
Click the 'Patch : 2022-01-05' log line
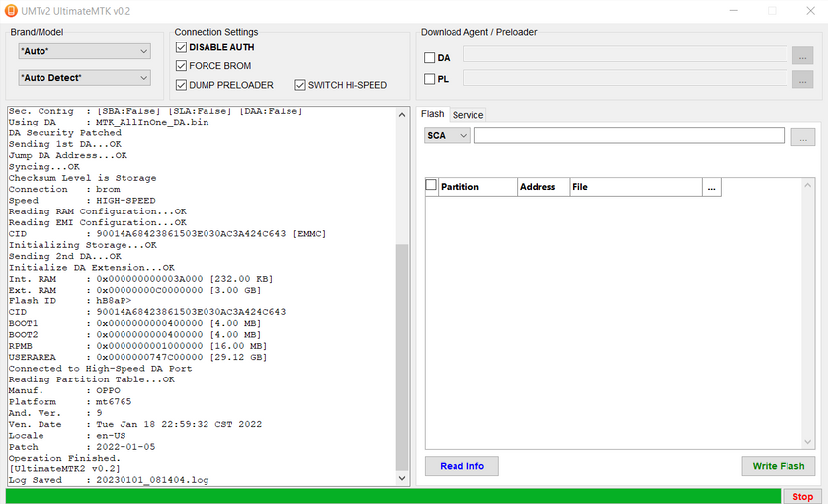82,447
